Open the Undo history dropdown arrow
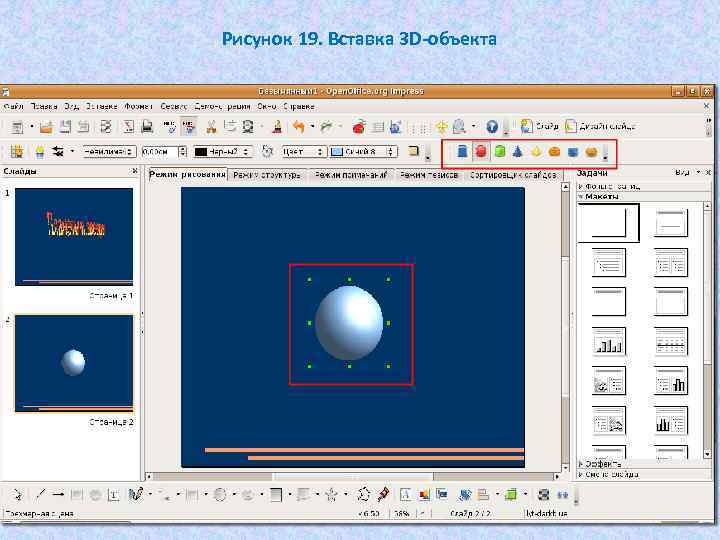Viewport: 720px width, 540px height. [312, 126]
